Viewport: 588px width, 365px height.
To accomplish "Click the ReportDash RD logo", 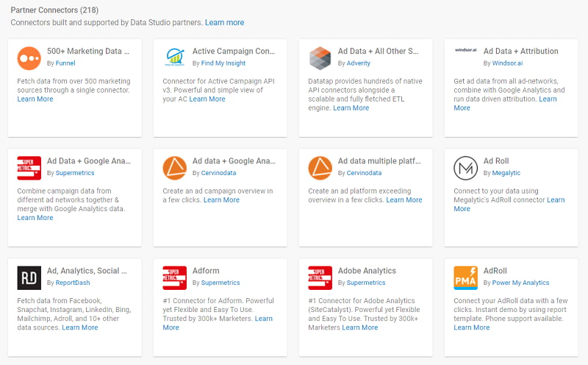I will click(29, 278).
